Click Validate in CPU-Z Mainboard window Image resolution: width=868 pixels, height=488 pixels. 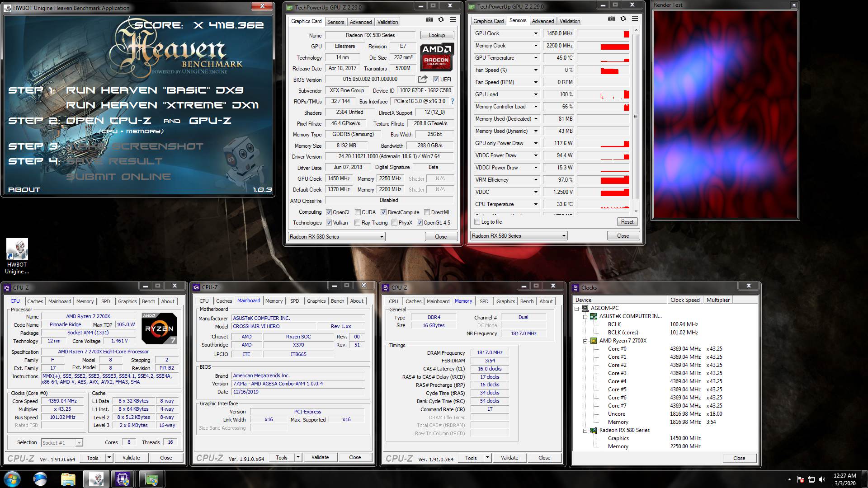320,457
